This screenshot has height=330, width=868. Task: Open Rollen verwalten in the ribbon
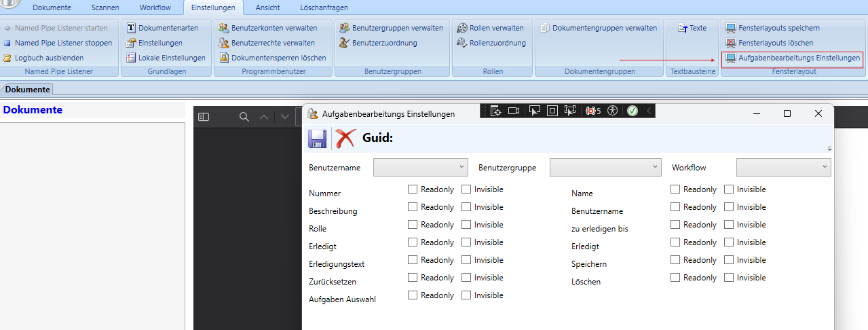pyautogui.click(x=490, y=28)
